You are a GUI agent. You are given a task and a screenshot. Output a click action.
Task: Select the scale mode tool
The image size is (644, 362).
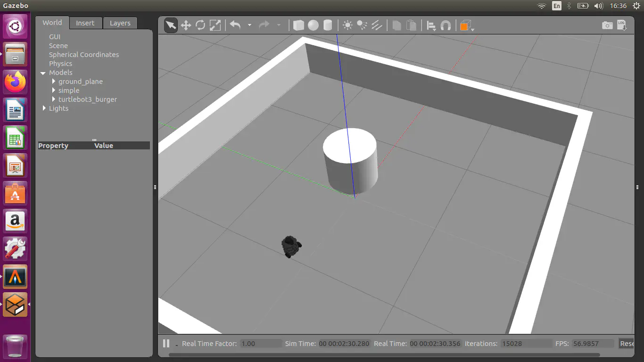215,25
